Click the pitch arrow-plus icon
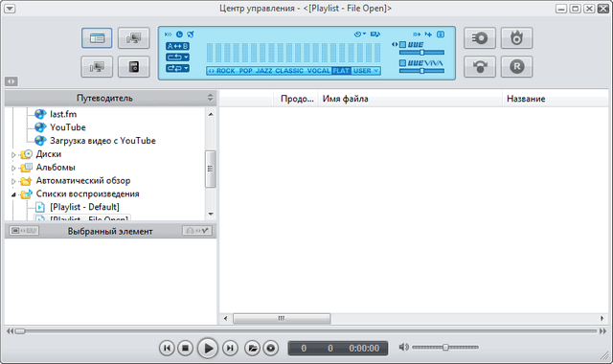 (x=428, y=34)
